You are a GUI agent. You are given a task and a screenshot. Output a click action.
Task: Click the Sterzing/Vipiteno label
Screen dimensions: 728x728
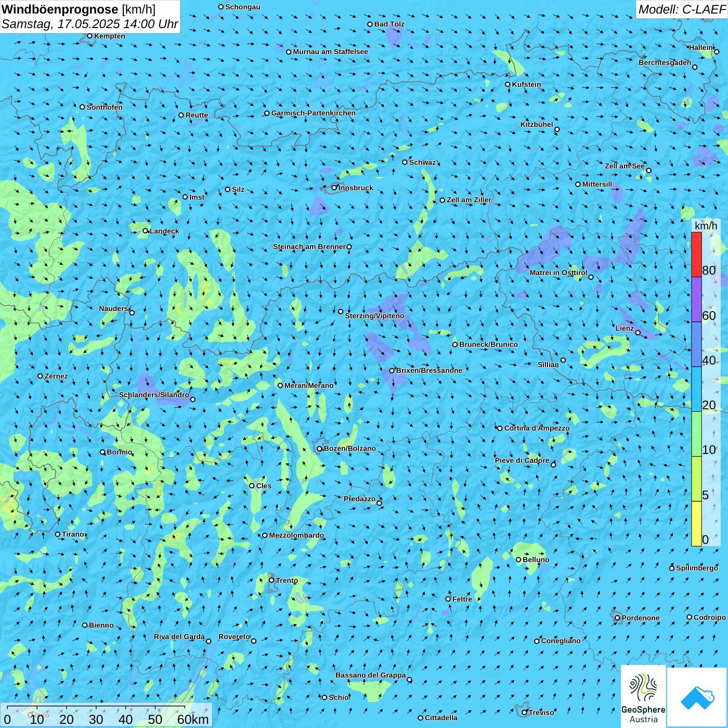click(x=374, y=316)
